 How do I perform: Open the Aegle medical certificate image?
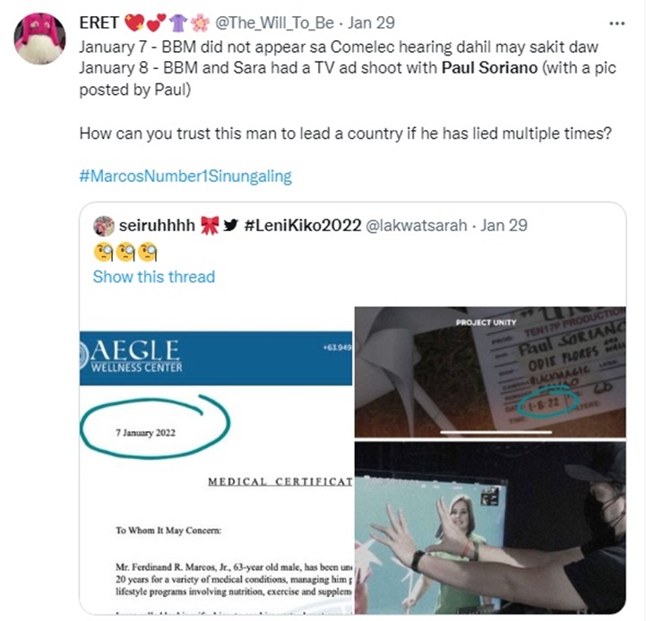216,460
